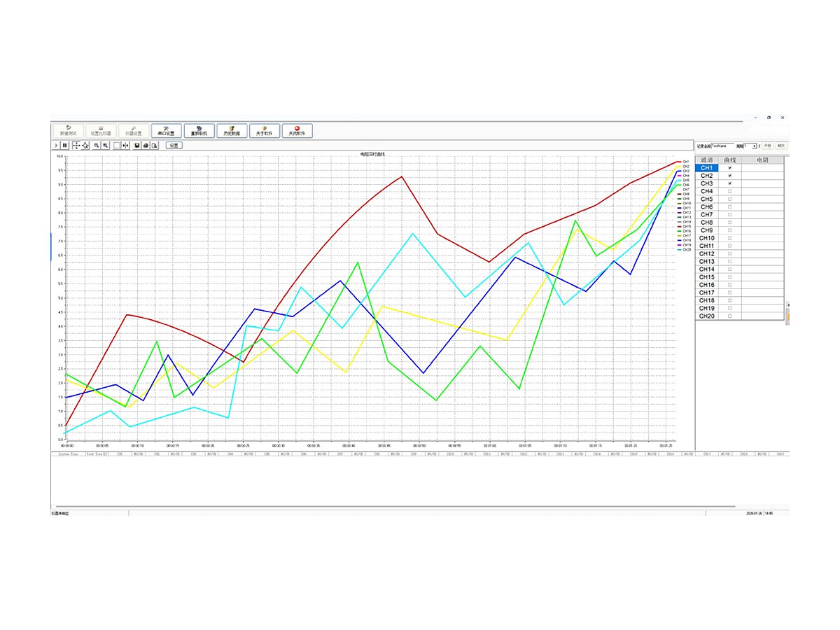This screenshot has height=630, width=840.
Task: Uncheck the CH2 curve checkbox
Action: (x=731, y=176)
